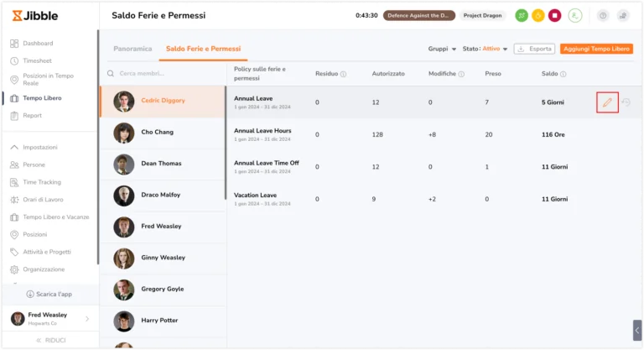Viewport: 644px width, 350px height.
Task: Click the Persone people icon
Action: 14,165
